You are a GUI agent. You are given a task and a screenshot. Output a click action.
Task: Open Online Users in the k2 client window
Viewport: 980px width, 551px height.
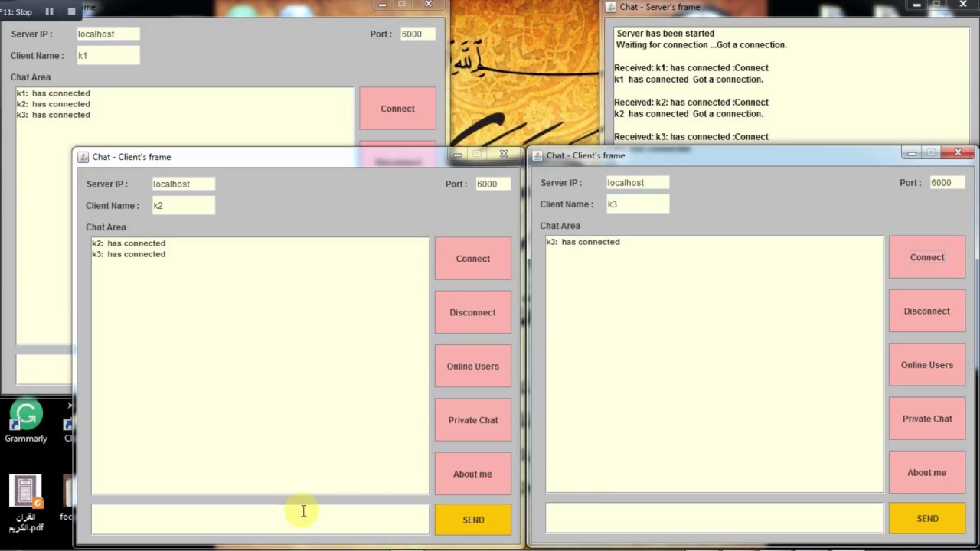[x=472, y=366]
